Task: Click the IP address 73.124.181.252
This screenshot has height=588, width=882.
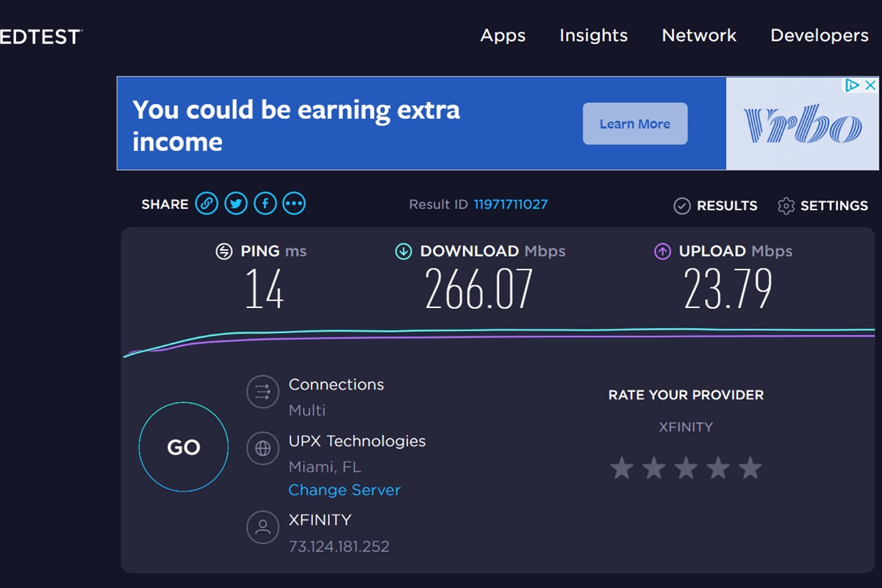Action: click(x=339, y=547)
